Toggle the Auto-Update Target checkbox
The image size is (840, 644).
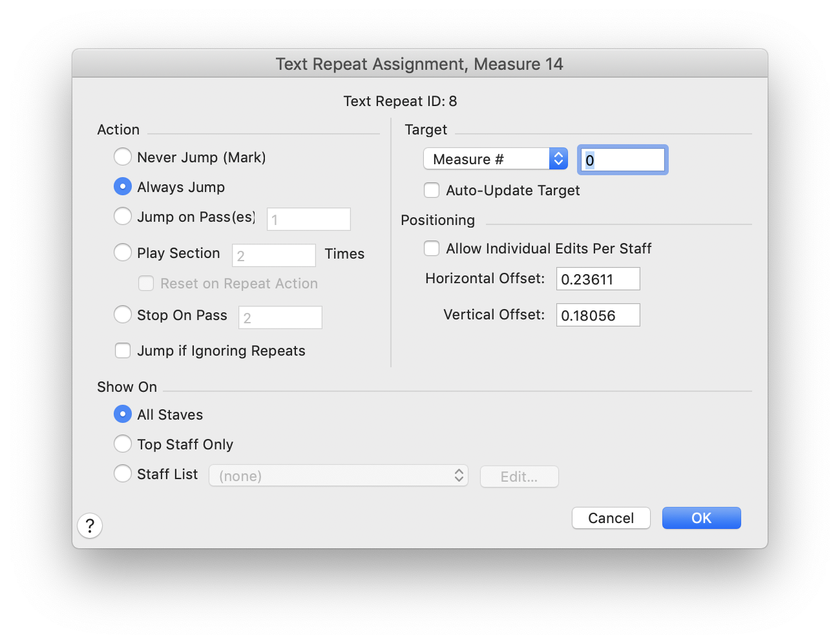tap(432, 190)
